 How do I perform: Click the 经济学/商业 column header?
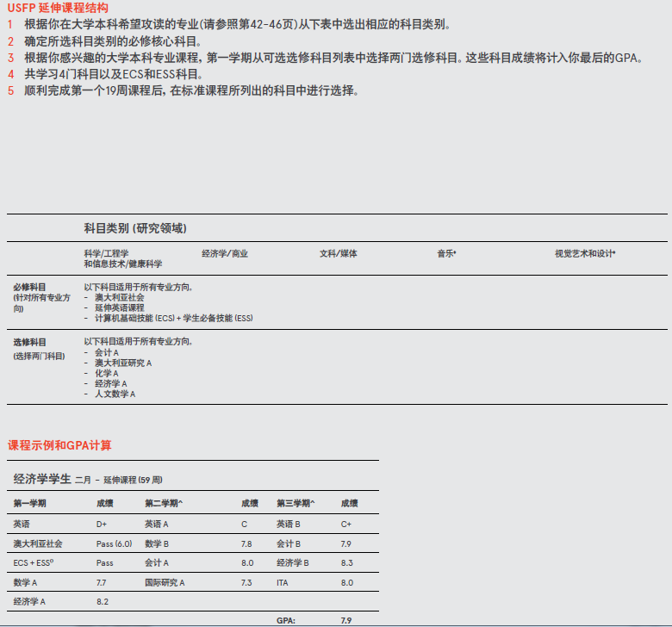[x=225, y=254]
